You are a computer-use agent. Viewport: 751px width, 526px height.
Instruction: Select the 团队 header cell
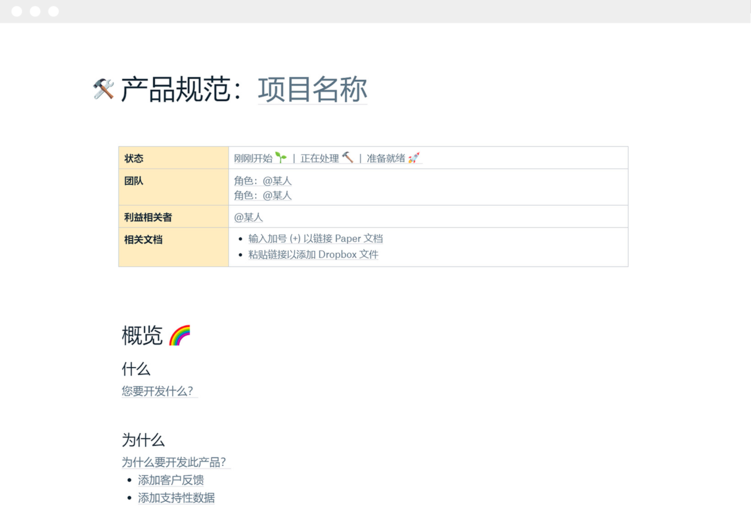tap(173, 187)
